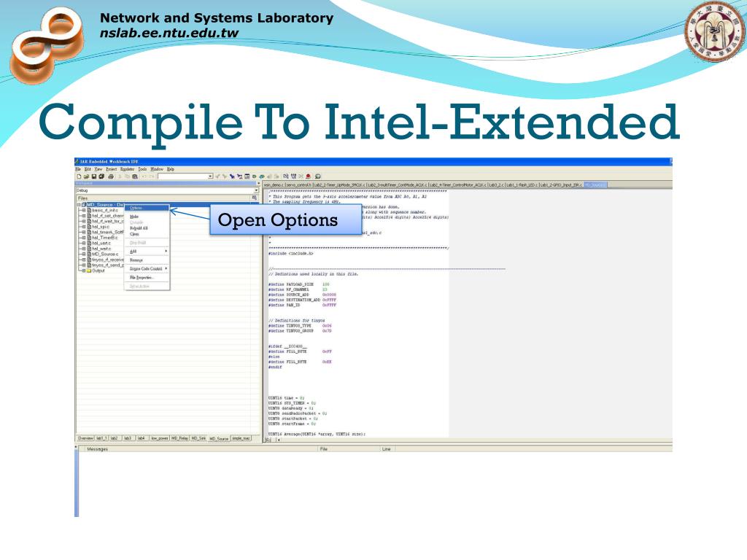Select basic_rf_init.c in the file tree

tap(104, 210)
